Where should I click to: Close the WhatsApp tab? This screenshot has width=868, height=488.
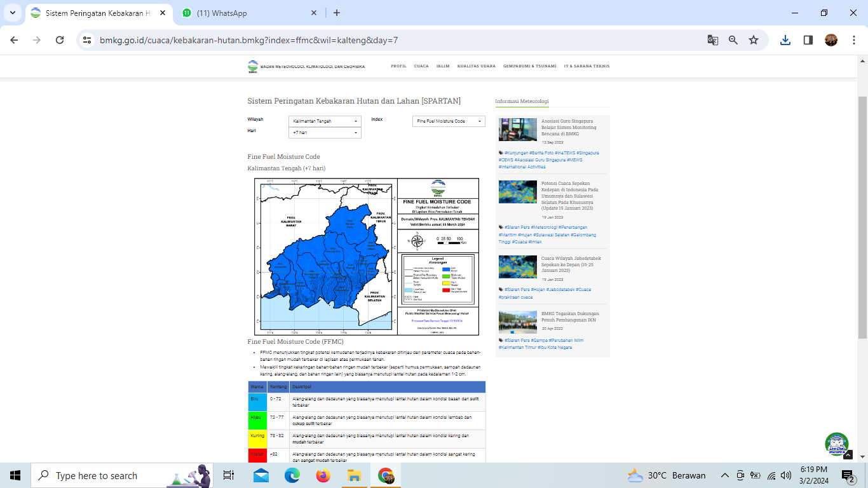pyautogui.click(x=315, y=13)
